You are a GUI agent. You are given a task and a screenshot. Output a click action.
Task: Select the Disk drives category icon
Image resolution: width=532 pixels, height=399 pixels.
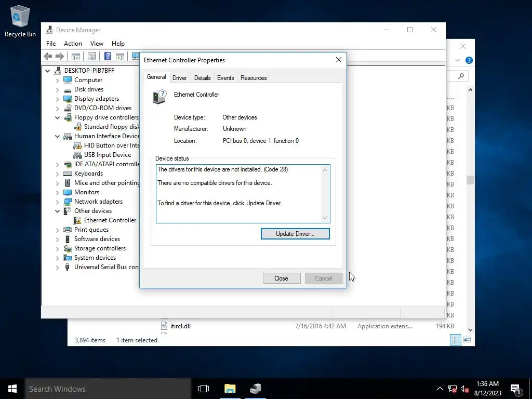coord(68,89)
